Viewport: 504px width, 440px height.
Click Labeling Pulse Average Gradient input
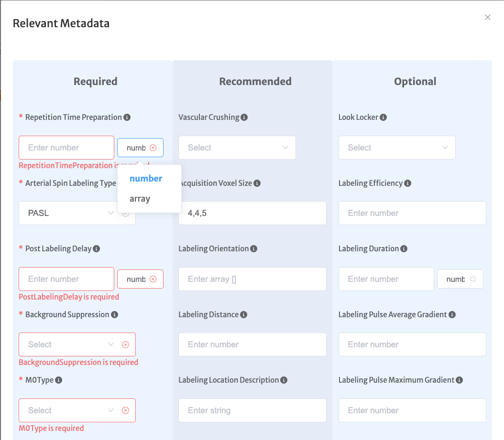tap(412, 344)
